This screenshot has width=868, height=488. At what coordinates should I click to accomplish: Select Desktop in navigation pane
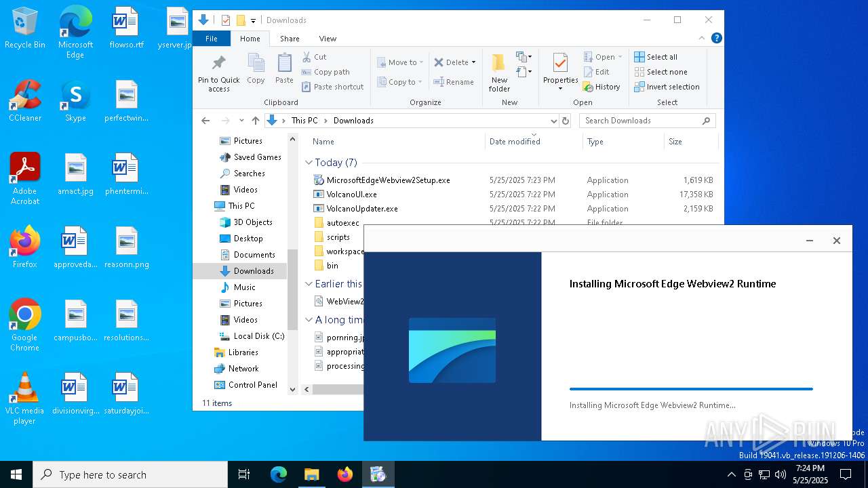[x=241, y=239]
